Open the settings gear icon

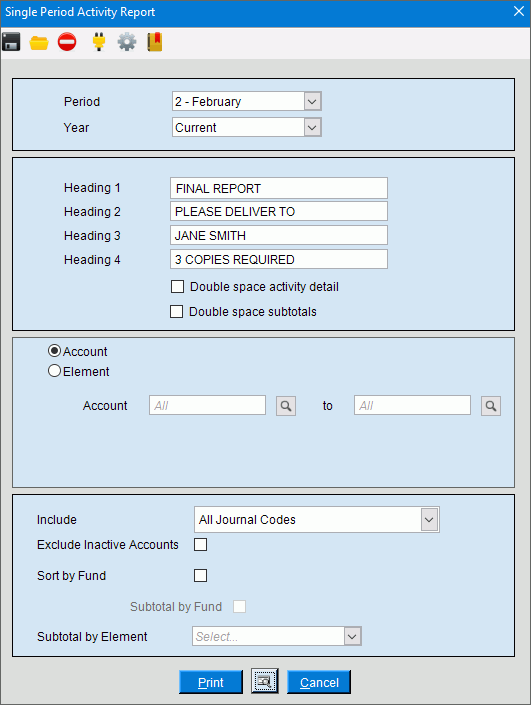point(127,42)
